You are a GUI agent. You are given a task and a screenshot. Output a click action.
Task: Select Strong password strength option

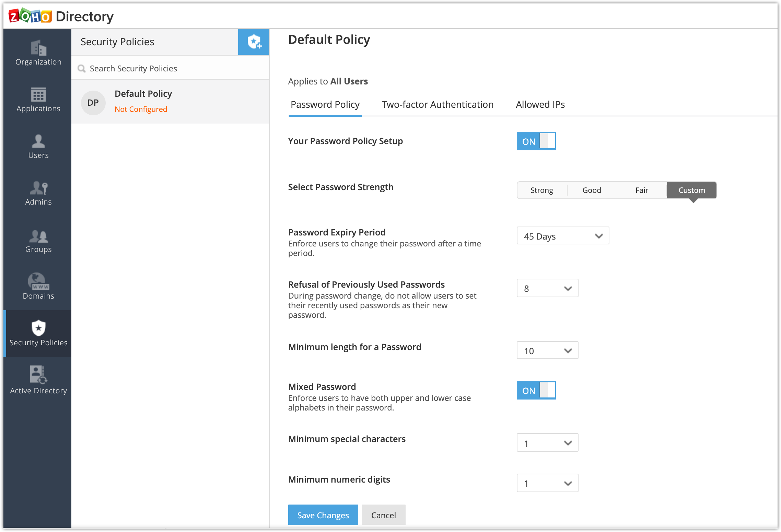541,190
